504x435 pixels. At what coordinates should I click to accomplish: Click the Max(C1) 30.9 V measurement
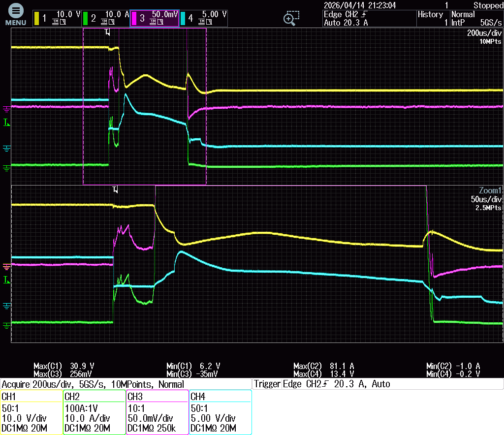(x=63, y=366)
